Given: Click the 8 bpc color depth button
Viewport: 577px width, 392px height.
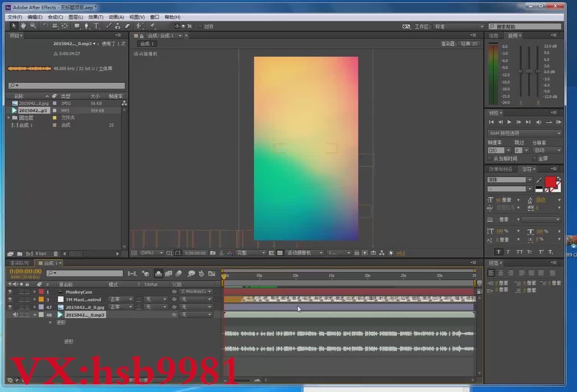Looking at the screenshot, I should coord(41,254).
